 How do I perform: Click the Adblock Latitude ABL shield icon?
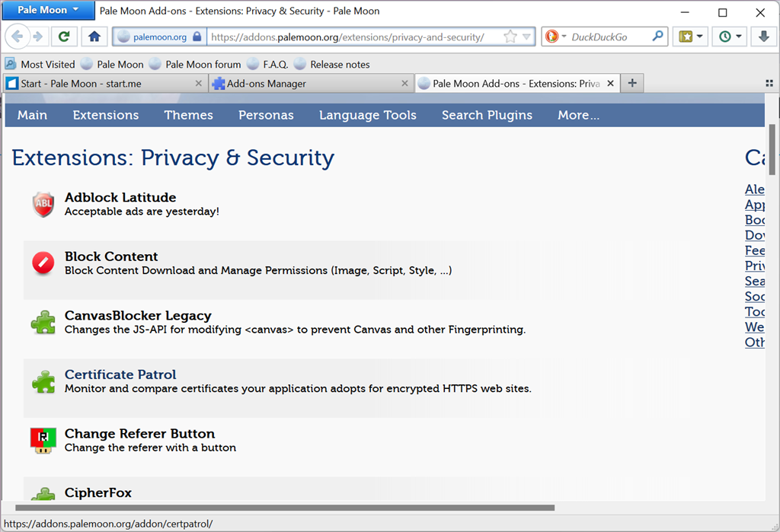coord(43,204)
